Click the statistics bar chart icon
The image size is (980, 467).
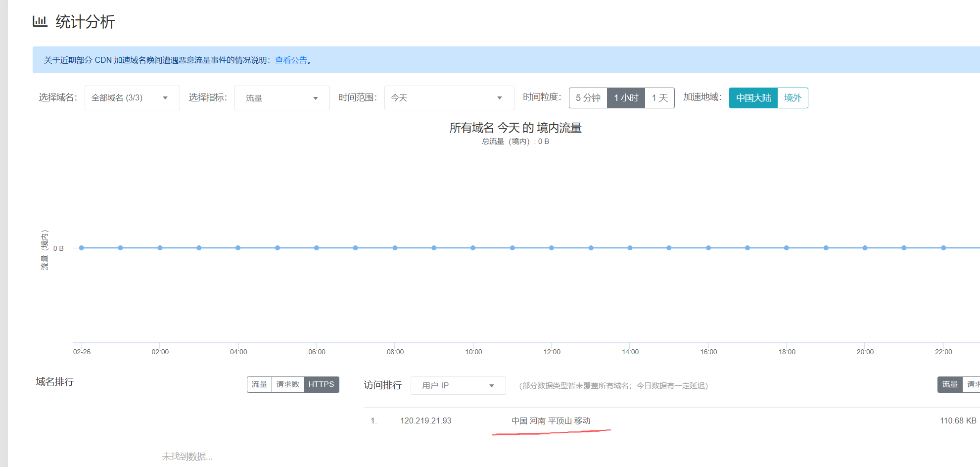[40, 21]
